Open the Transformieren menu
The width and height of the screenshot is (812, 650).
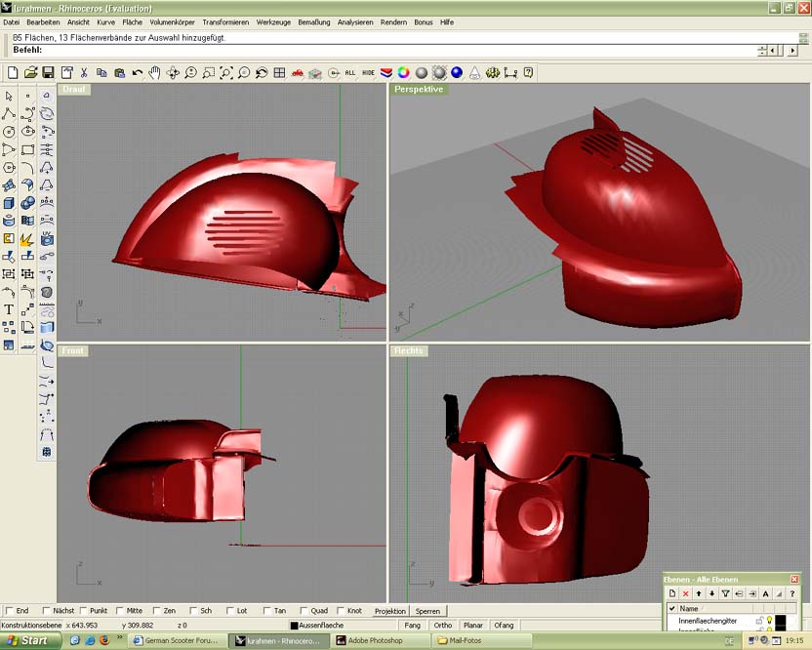tap(226, 21)
